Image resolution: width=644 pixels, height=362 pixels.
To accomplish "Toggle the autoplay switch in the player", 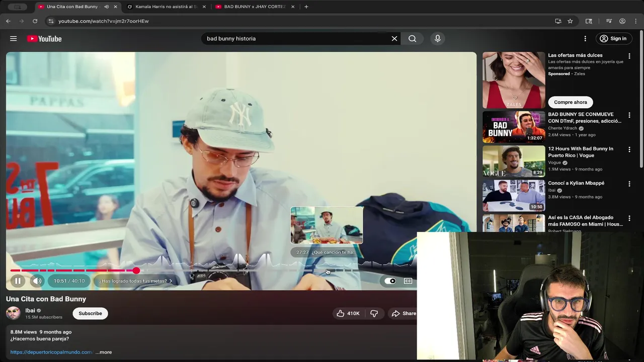I will [390, 281].
